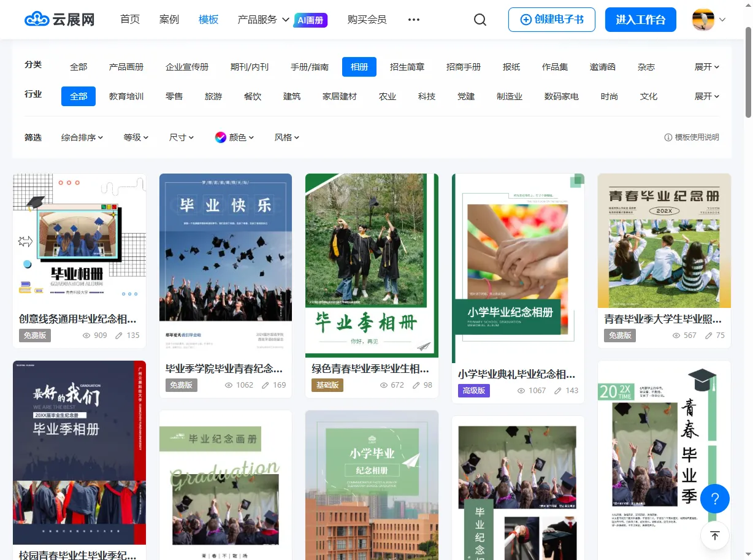
Task: Click the 云展网 cloud logo icon
Action: point(38,19)
